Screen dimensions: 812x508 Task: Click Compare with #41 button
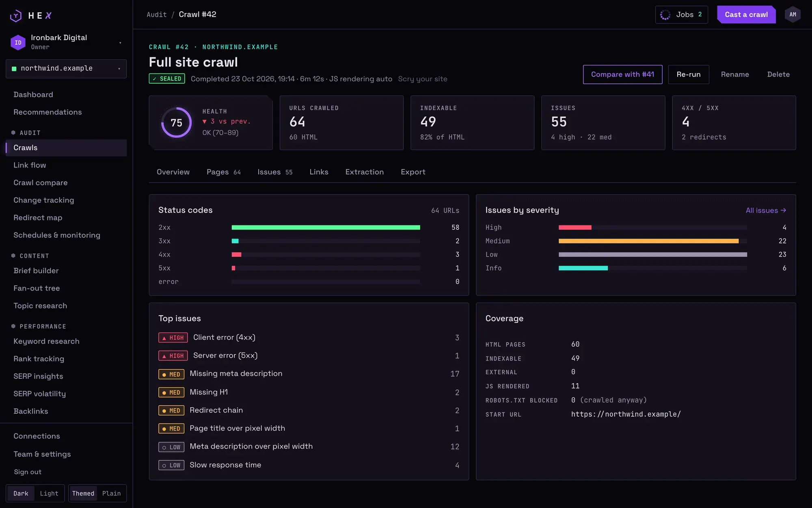(622, 74)
